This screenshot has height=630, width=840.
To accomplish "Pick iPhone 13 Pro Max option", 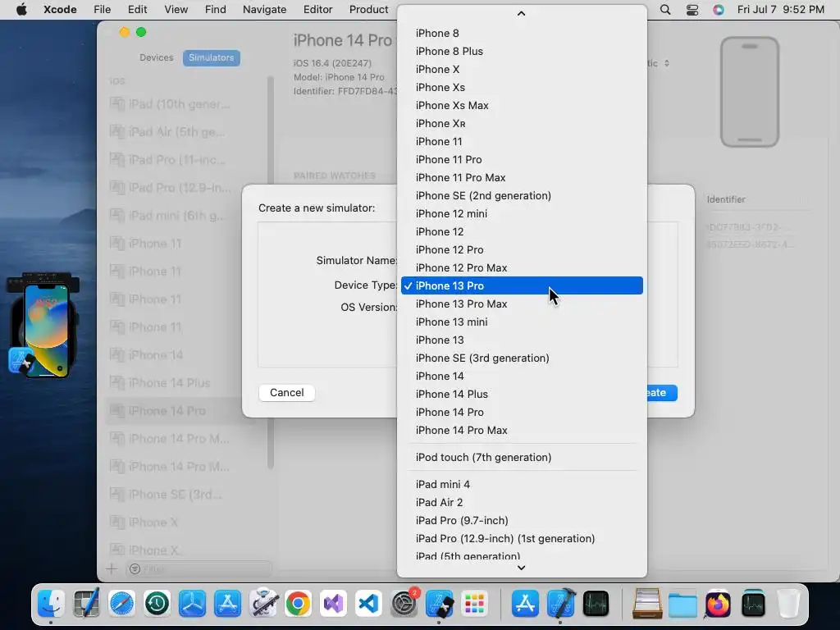I will pos(522,304).
